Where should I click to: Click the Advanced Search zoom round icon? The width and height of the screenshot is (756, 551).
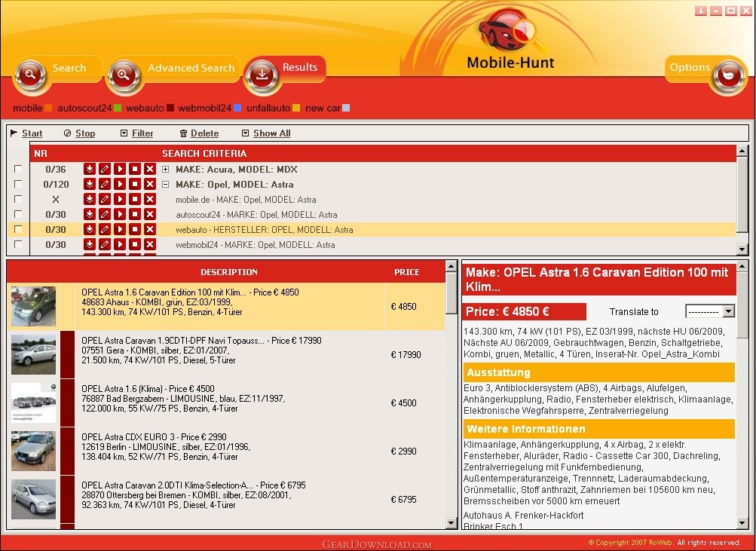coord(124,75)
